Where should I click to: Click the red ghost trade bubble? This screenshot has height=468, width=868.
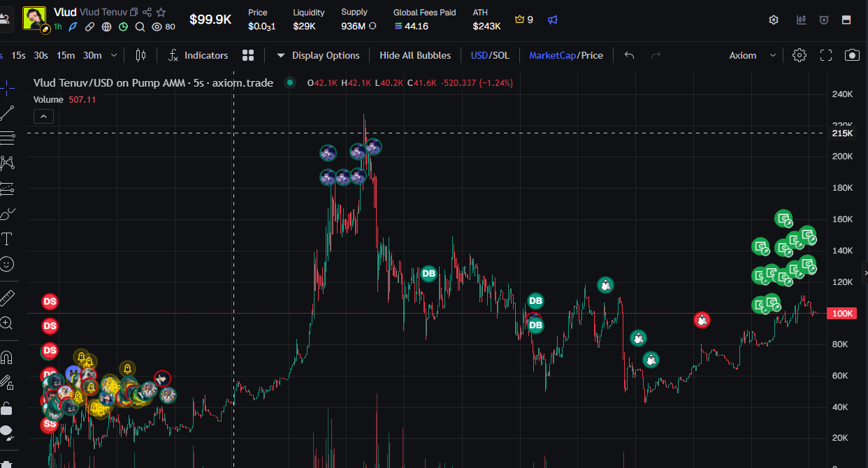(702, 320)
